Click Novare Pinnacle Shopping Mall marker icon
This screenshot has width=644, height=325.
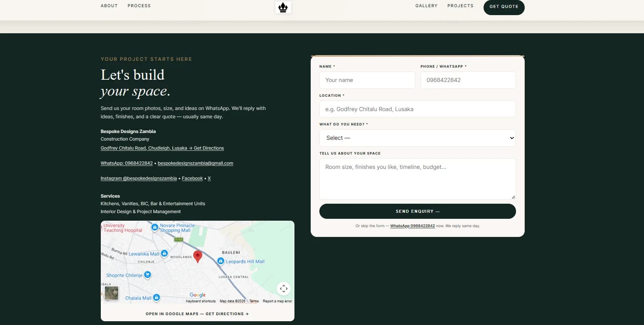[154, 227]
